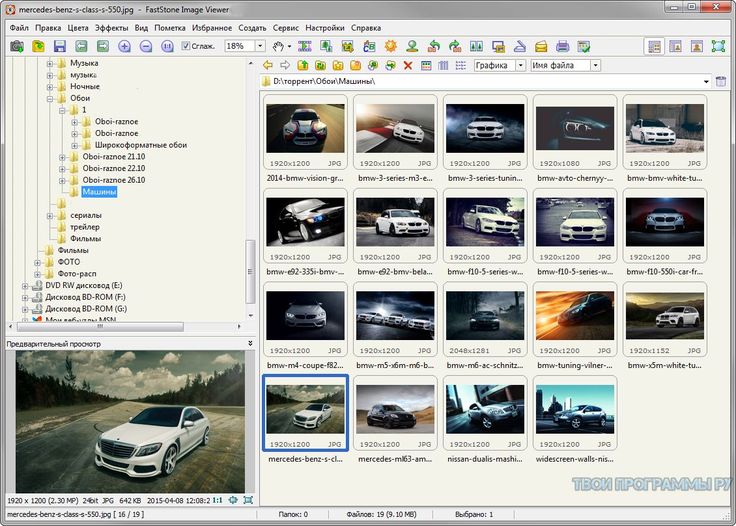
Task: Click the email (envelope) toolbar icon
Action: pos(540,46)
